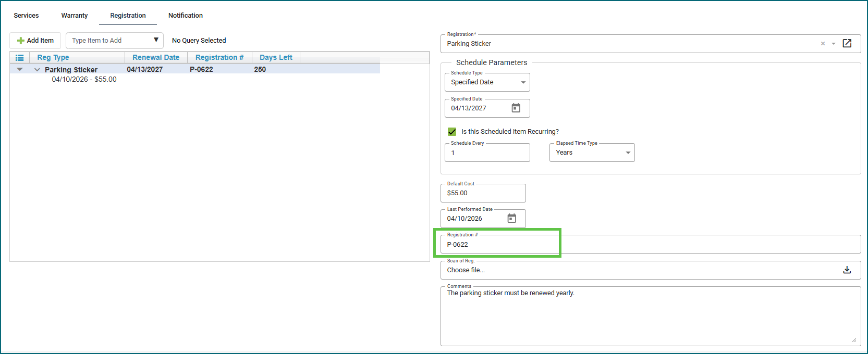
Task: Expand the Registration dropdown arrow
Action: [x=834, y=44]
